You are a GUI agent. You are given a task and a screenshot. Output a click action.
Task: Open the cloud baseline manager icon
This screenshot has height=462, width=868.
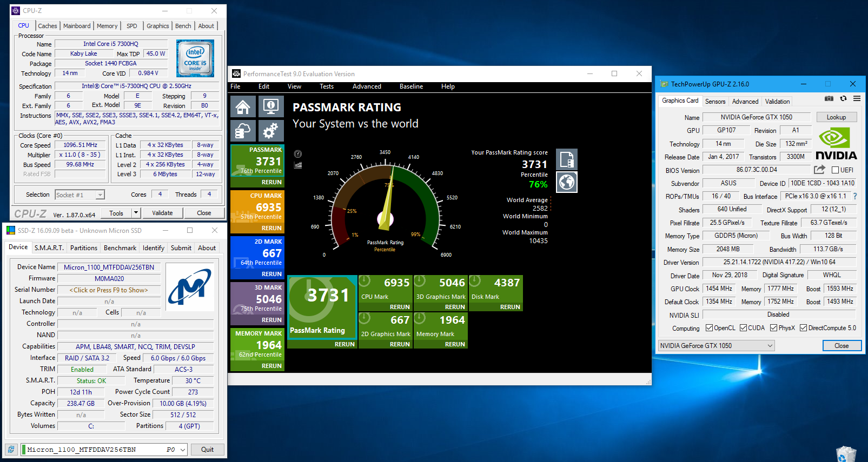pos(243,131)
